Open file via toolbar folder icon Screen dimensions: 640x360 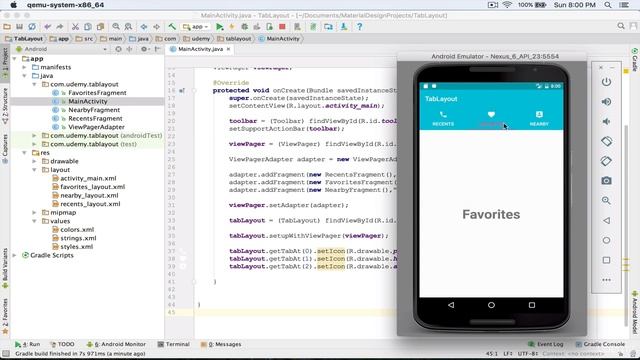(x=7, y=27)
